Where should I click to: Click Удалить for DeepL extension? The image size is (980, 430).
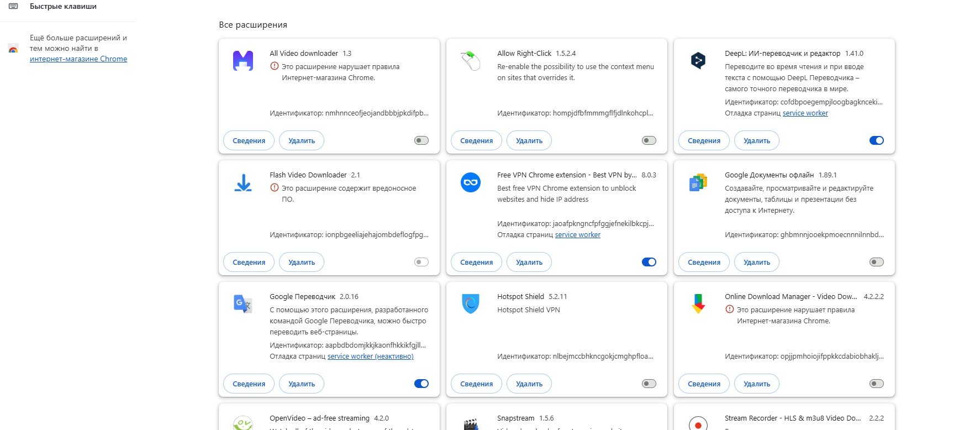[x=757, y=140]
